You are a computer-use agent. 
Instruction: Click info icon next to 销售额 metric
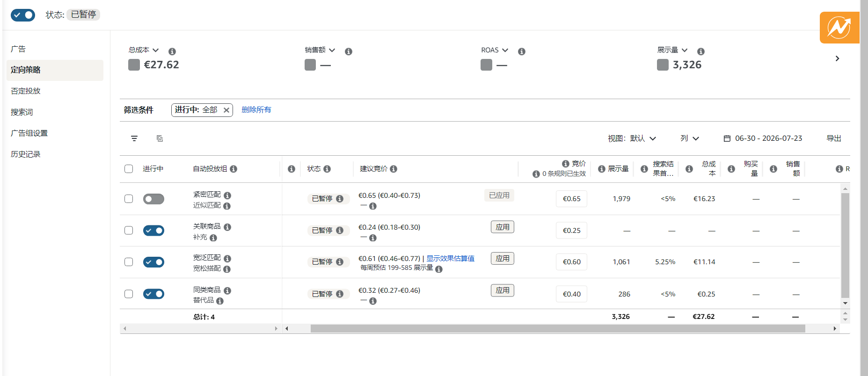(349, 51)
